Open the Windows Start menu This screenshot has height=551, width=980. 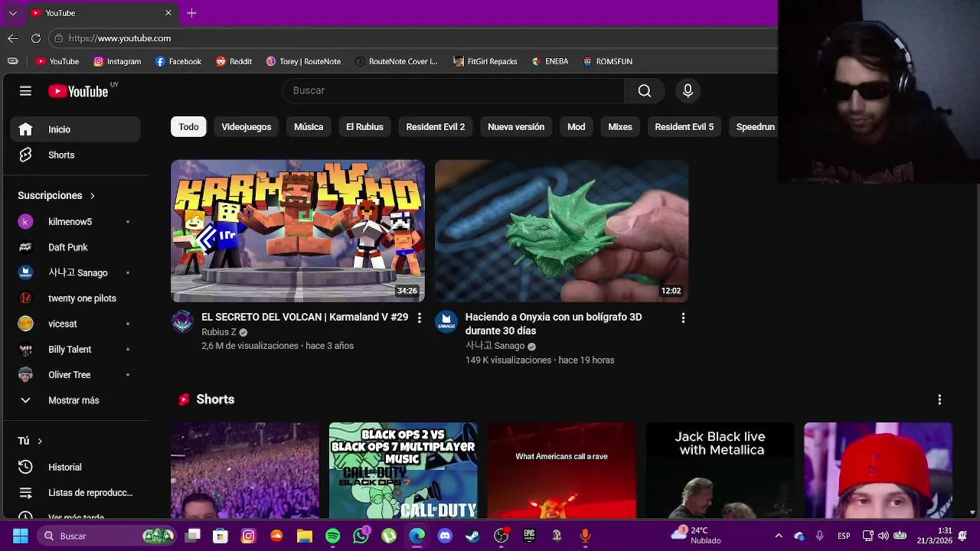pos(21,536)
